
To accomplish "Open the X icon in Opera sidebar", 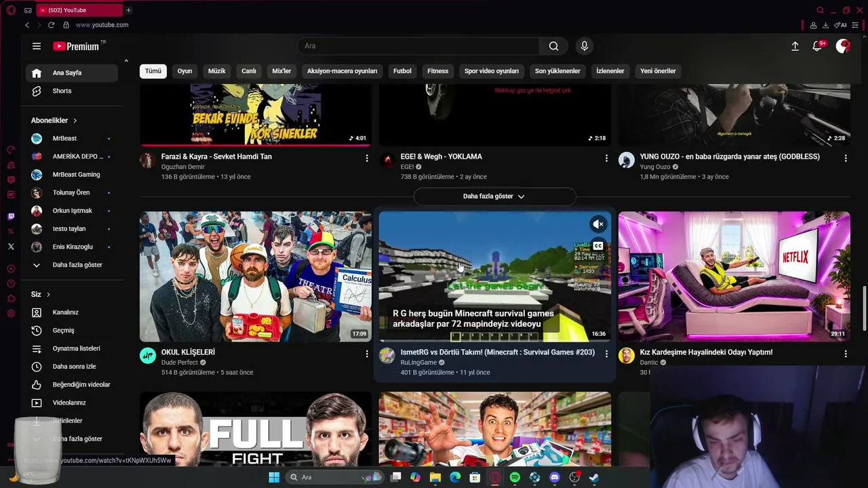I will click(x=11, y=247).
